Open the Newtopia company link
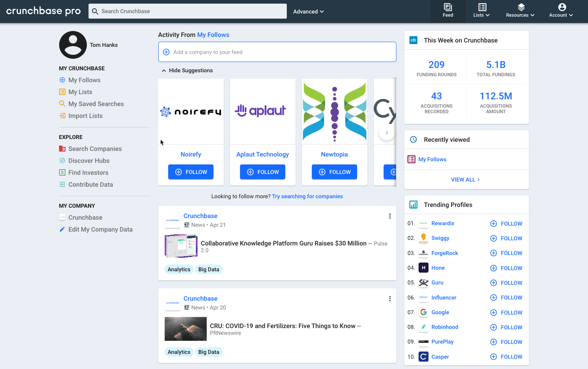The image size is (588, 369). tap(334, 154)
